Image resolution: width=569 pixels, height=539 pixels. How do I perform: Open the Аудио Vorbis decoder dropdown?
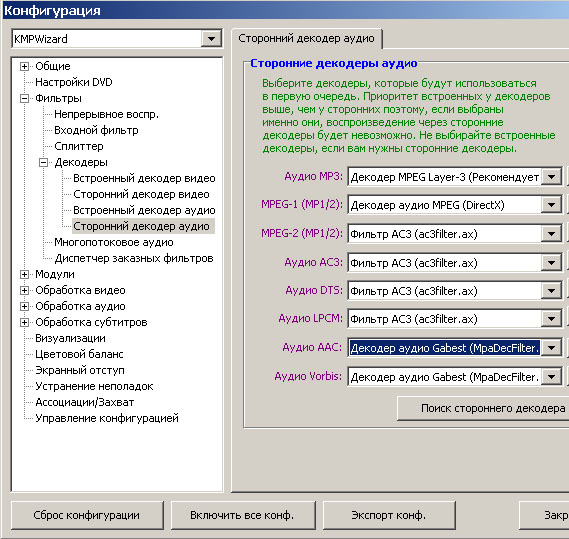pyautogui.click(x=551, y=377)
